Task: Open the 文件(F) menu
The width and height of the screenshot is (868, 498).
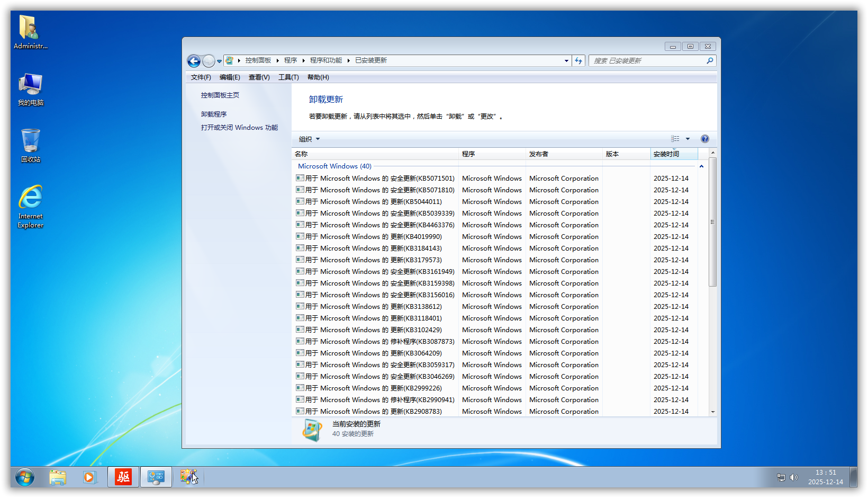Action: (201, 77)
